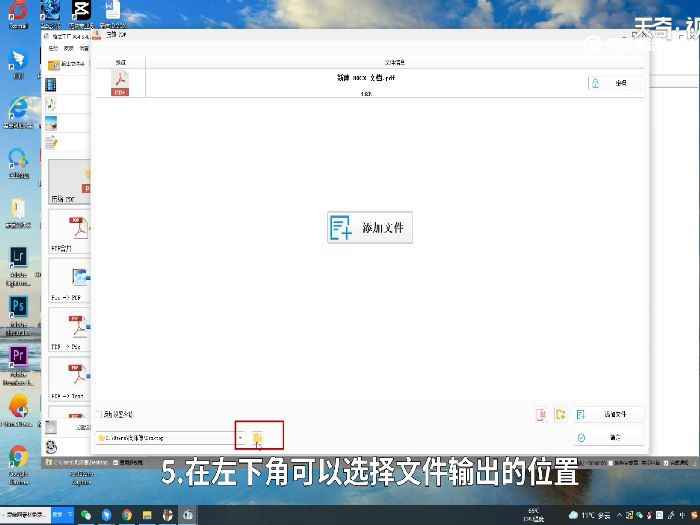This screenshot has height=525, width=700.
Task: Open File Explorer from the taskbar
Action: click(x=147, y=516)
